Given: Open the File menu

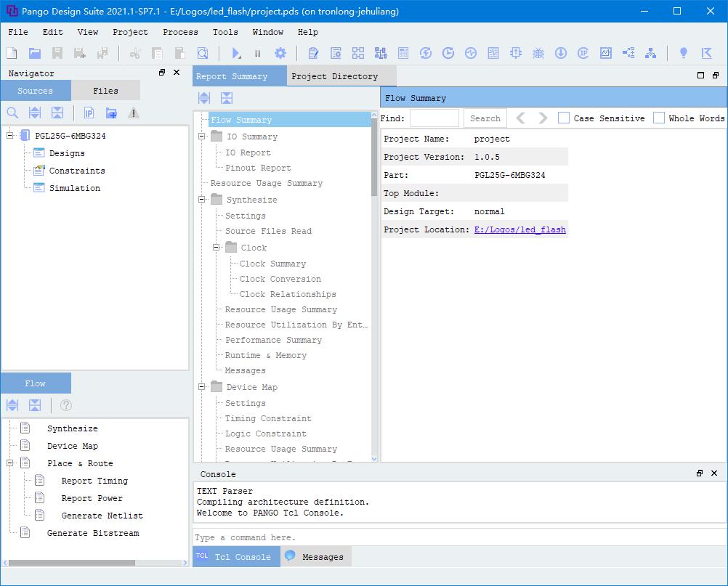Looking at the screenshot, I should 18,32.
